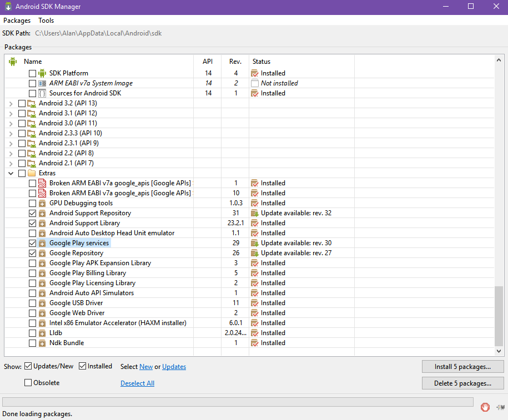Uncheck the Updates/New show filter
The image size is (508, 420).
(28, 366)
